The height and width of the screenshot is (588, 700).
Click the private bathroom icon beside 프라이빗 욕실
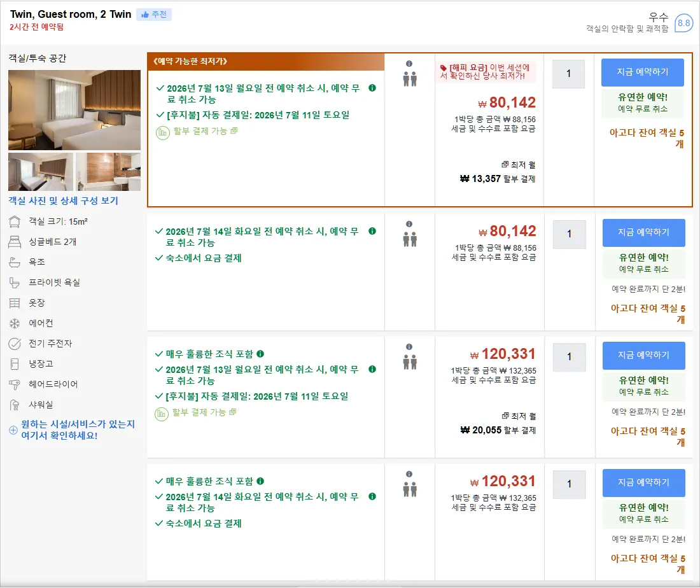click(x=15, y=283)
